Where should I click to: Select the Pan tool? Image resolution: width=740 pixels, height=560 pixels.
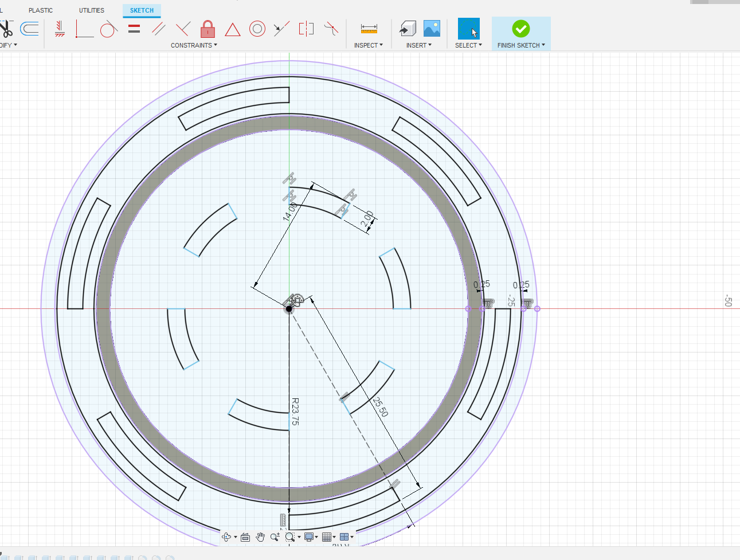pos(261,537)
